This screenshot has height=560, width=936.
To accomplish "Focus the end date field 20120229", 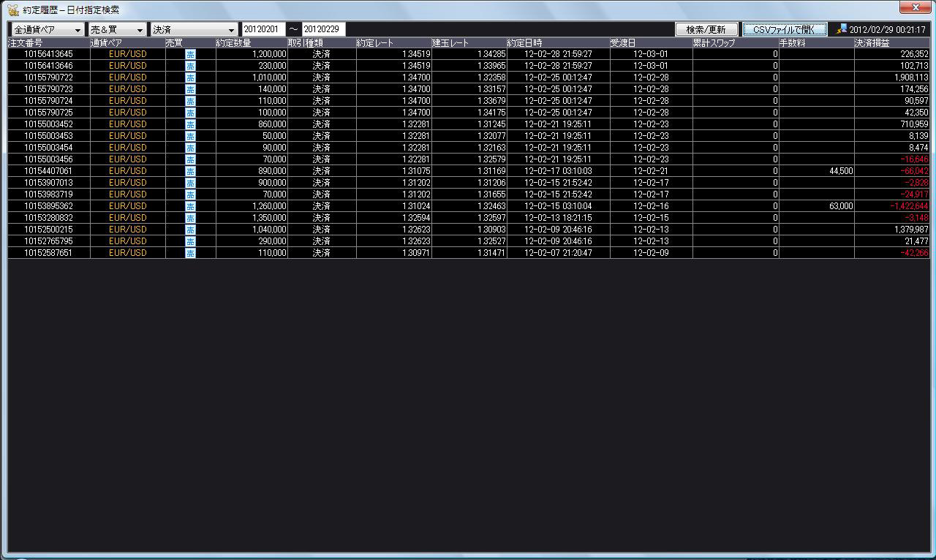I will click(x=323, y=30).
